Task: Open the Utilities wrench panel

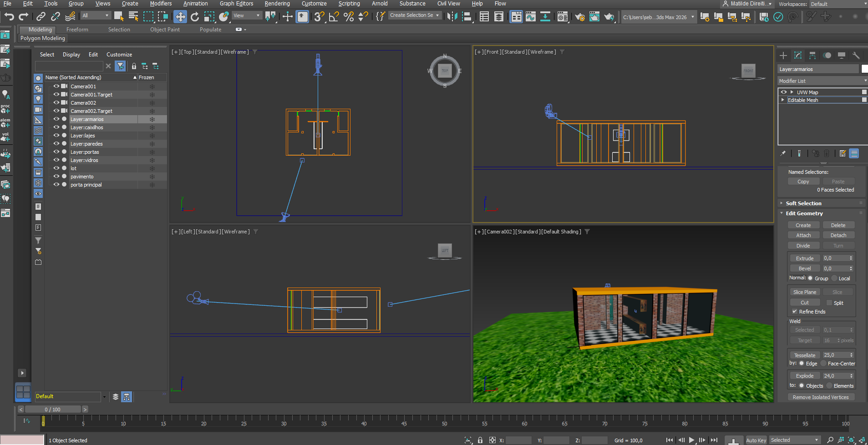Action: coord(856,56)
